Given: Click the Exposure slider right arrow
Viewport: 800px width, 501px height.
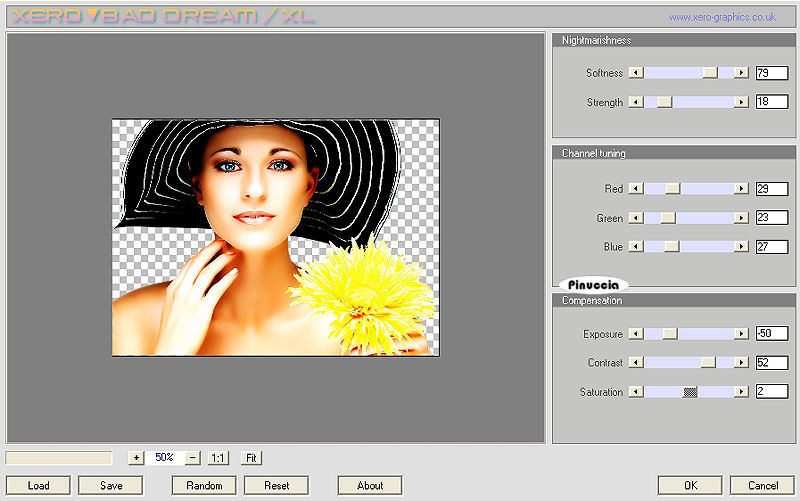Looking at the screenshot, I should tap(741, 334).
